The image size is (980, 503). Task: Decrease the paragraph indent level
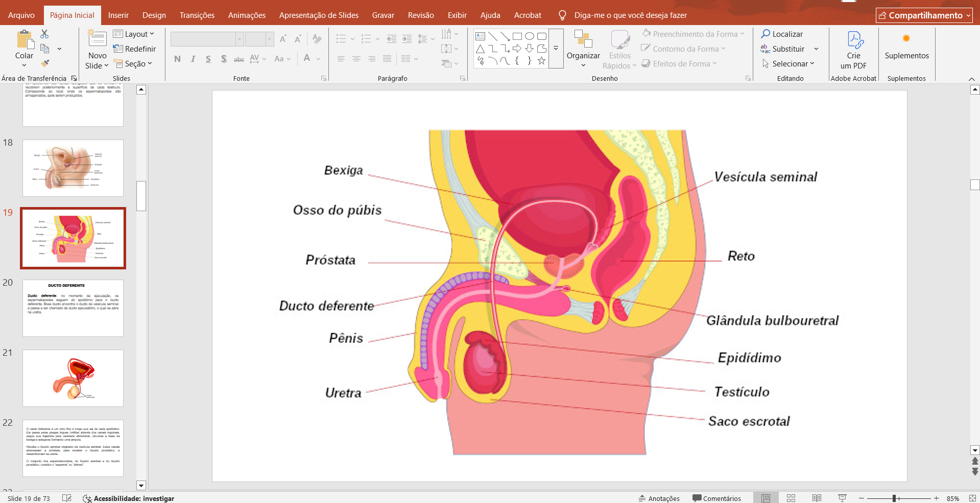[x=391, y=39]
